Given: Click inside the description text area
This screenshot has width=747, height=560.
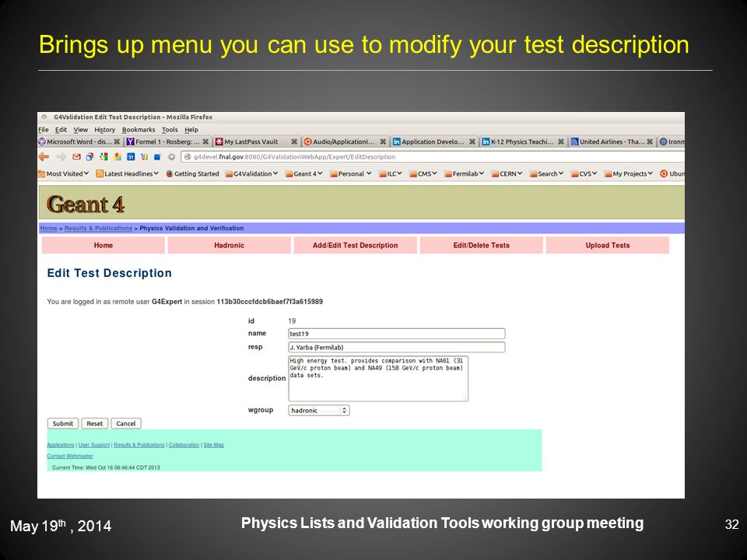Looking at the screenshot, I should [378, 379].
